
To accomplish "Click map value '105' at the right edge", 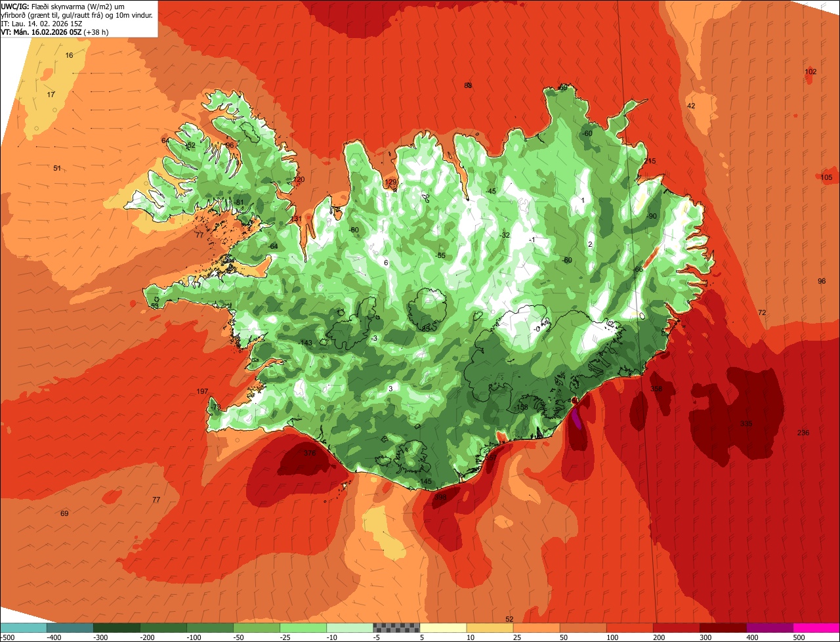I will click(826, 177).
